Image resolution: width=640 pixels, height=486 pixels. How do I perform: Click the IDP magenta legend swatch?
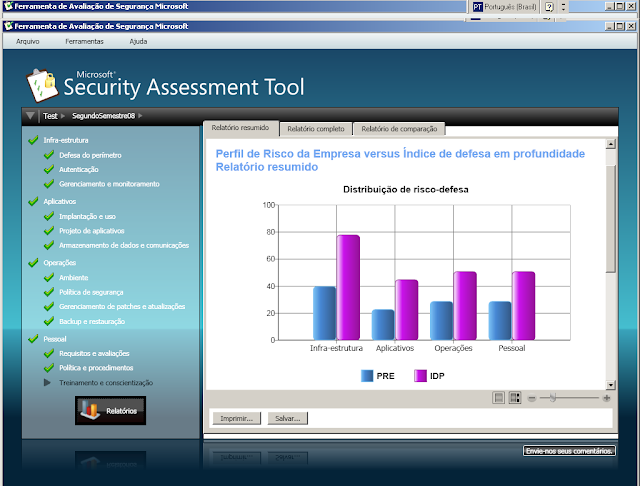[420, 376]
